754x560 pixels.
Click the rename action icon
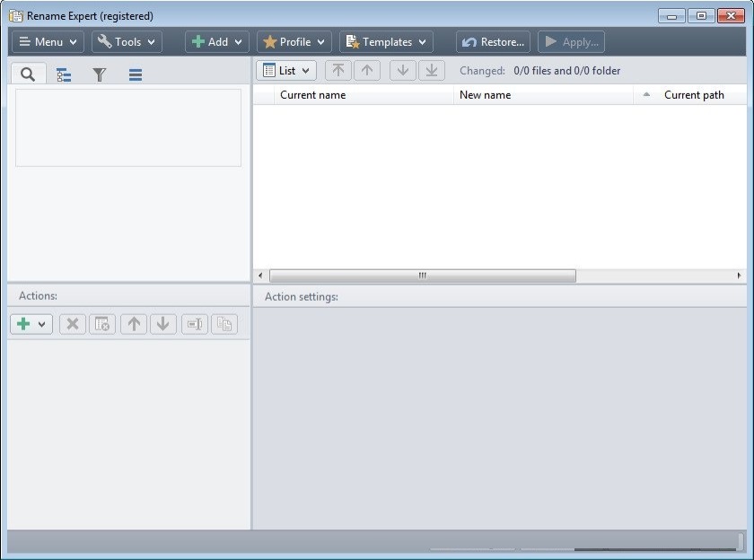(195, 324)
